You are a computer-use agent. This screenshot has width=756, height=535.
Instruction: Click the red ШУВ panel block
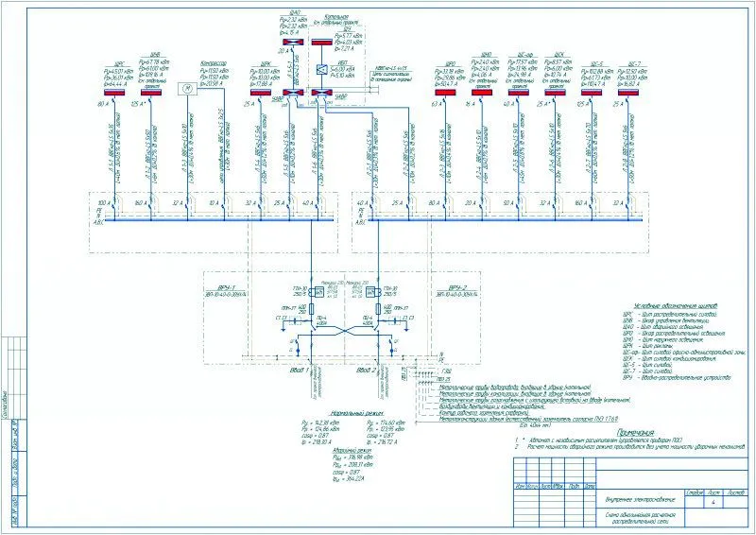[151, 93]
